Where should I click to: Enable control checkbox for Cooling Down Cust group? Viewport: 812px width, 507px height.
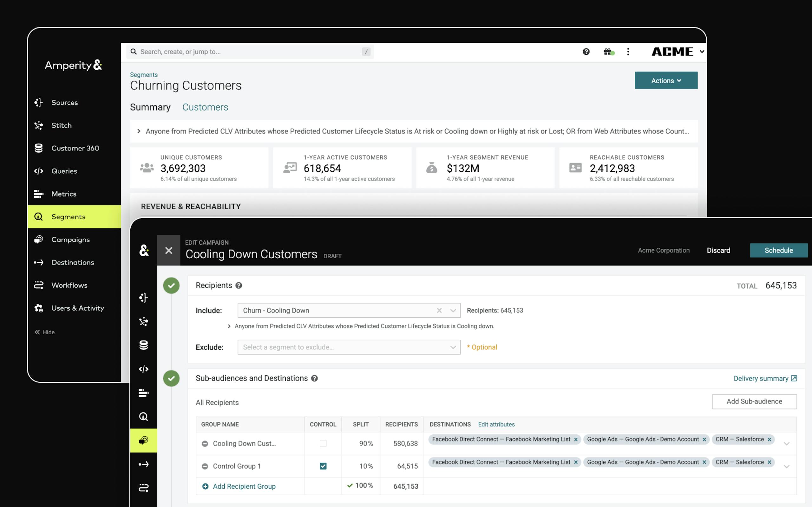323,444
